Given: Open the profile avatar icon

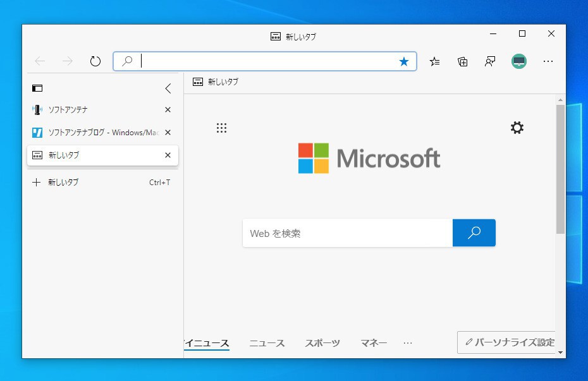Looking at the screenshot, I should (x=519, y=61).
